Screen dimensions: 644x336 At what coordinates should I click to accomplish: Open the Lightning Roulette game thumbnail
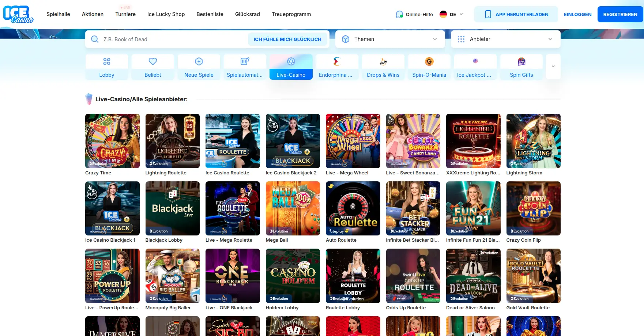click(173, 141)
